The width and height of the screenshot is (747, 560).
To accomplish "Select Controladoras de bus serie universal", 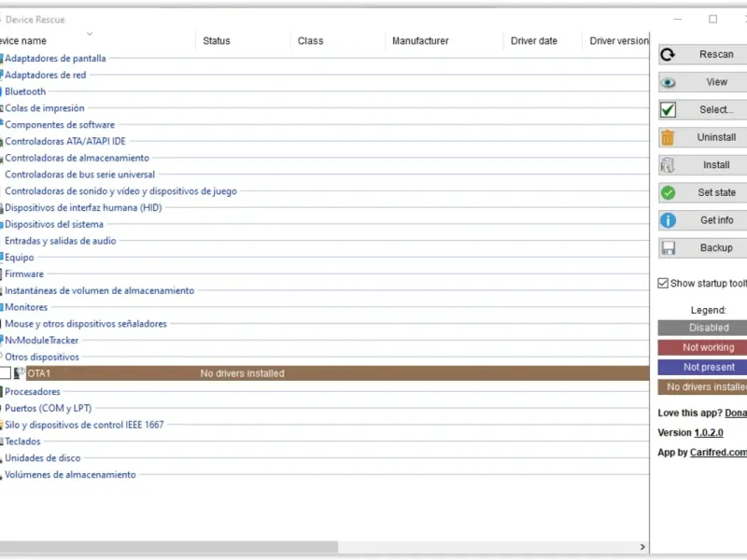I will tap(79, 175).
